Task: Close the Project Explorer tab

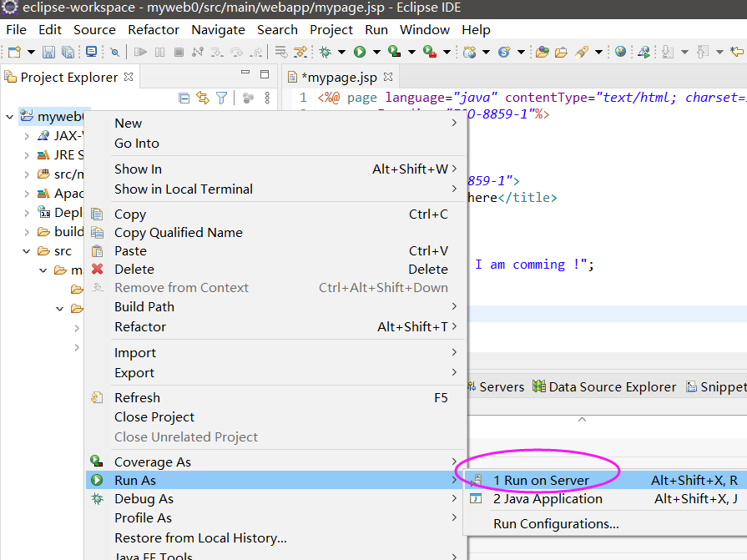Action: pos(129,77)
